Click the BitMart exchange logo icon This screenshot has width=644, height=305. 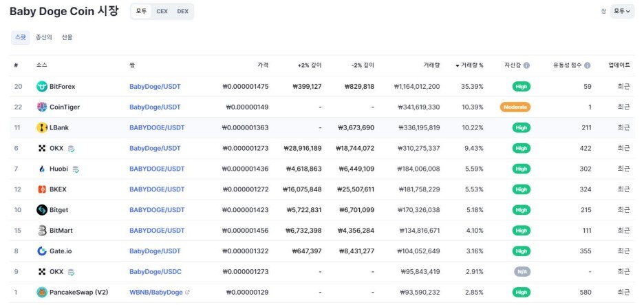click(x=42, y=230)
